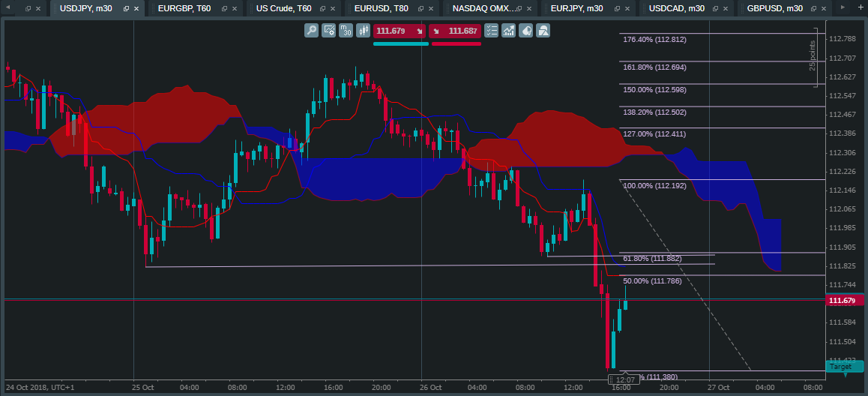Switch chart type with candlestick icon
Screen dimensions: 868x396
pos(363,31)
